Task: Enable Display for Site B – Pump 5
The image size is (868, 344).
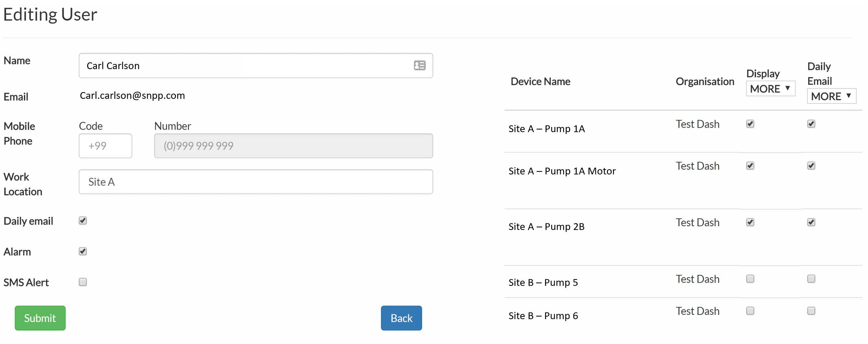Action: click(x=750, y=278)
